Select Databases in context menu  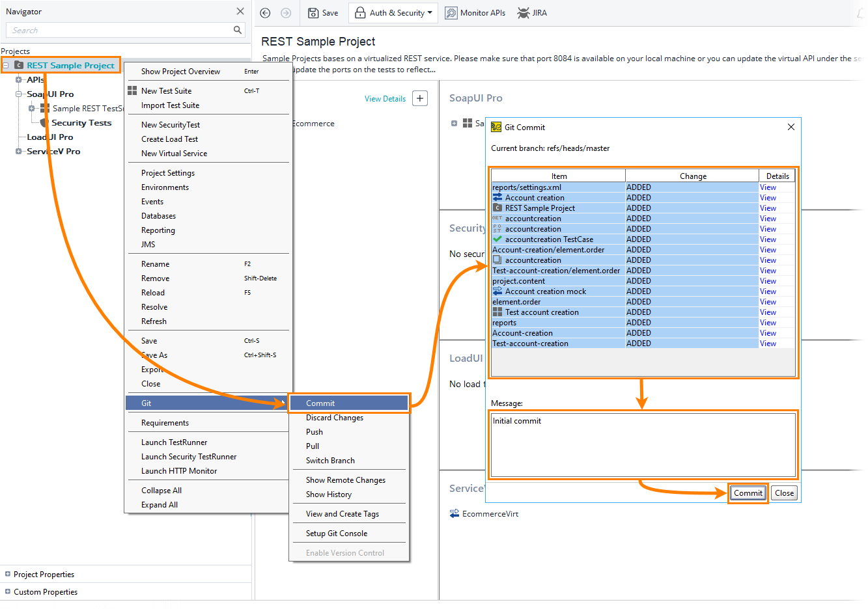click(207, 216)
